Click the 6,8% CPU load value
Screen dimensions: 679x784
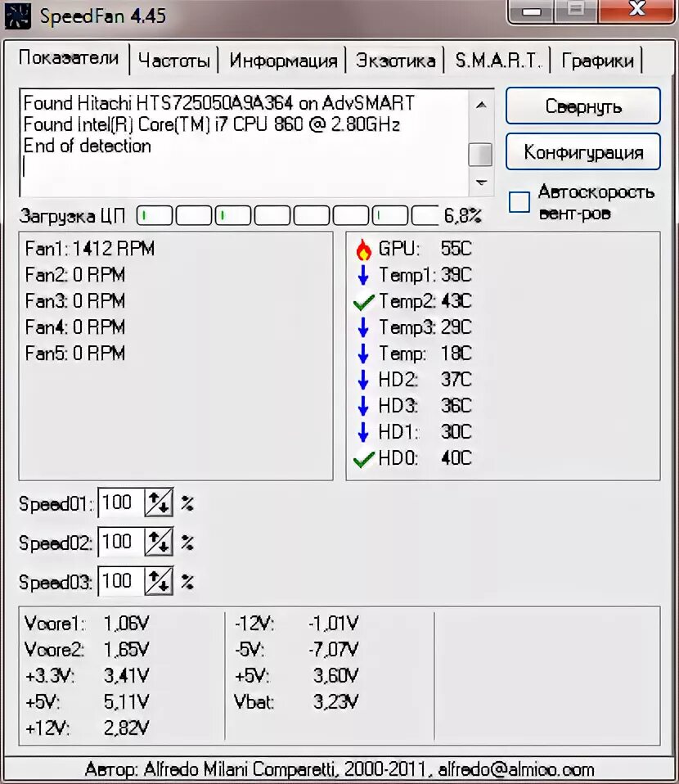[462, 216]
